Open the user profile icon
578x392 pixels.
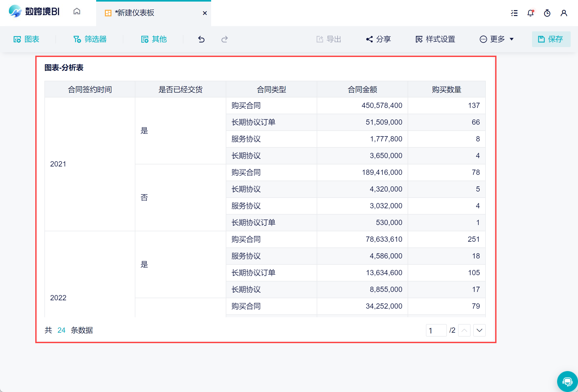(x=564, y=13)
